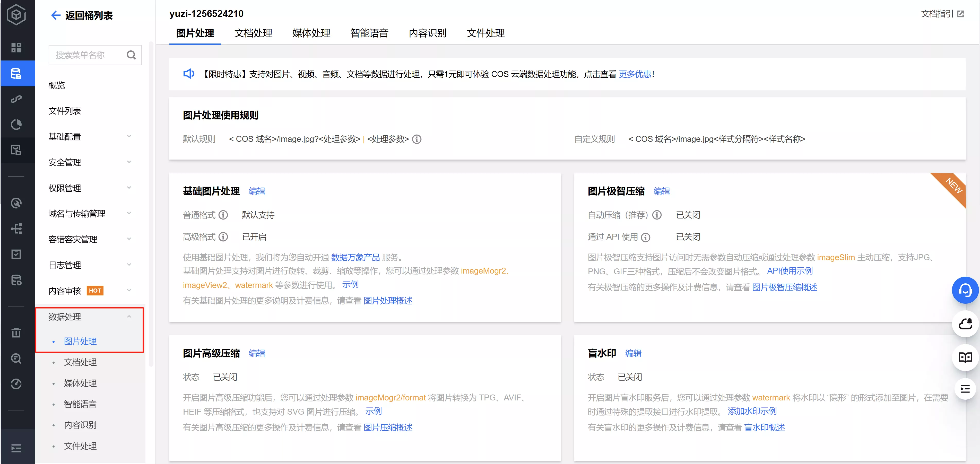
Task: Switch to the 文档处理 tab
Action: pos(253,33)
